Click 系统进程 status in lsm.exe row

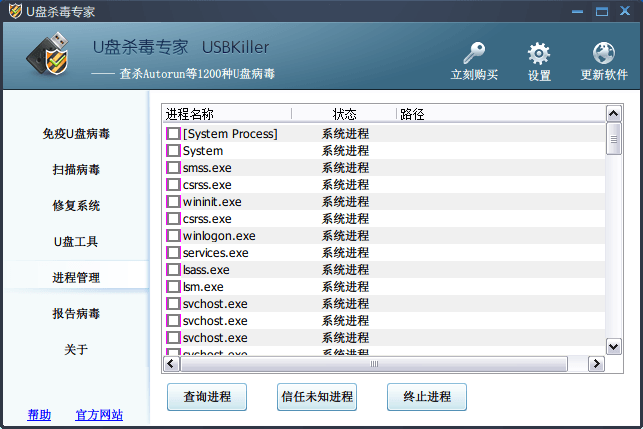point(345,287)
